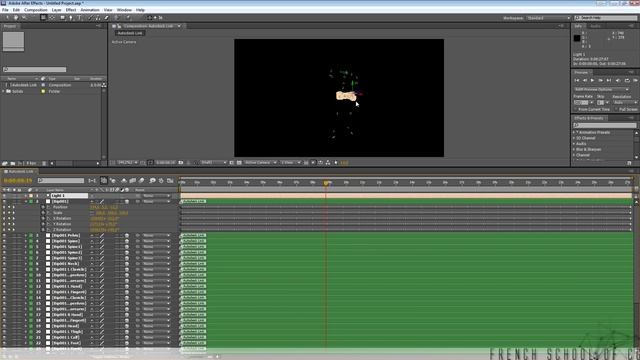The image size is (640, 360).
Task: Select the Pan Behind tool
Action: point(52,18)
